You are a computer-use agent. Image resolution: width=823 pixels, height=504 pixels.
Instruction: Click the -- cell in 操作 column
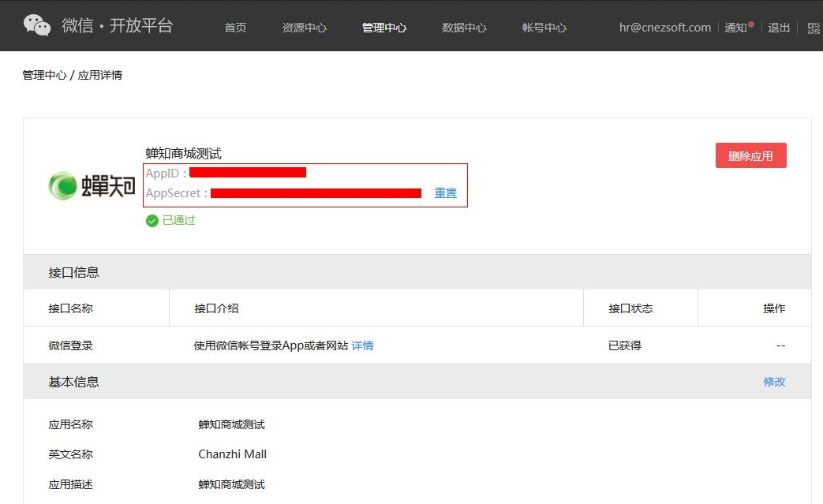780,345
